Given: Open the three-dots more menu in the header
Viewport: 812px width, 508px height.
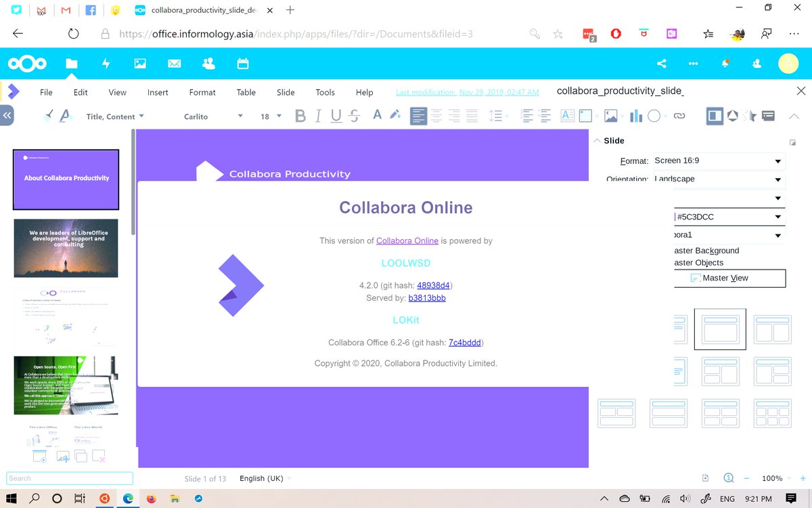Looking at the screenshot, I should (693, 64).
